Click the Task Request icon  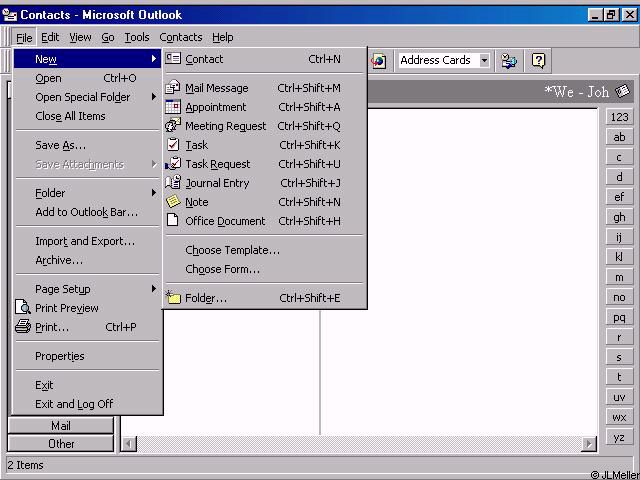[173, 164]
